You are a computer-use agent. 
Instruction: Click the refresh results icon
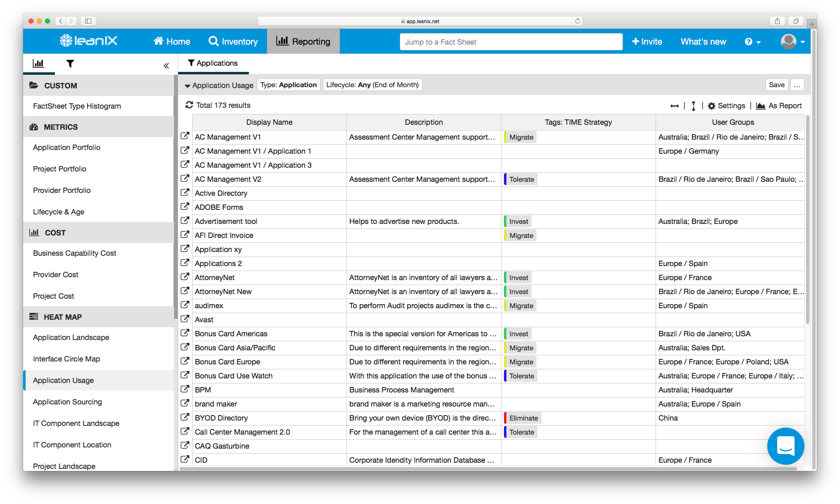189,105
